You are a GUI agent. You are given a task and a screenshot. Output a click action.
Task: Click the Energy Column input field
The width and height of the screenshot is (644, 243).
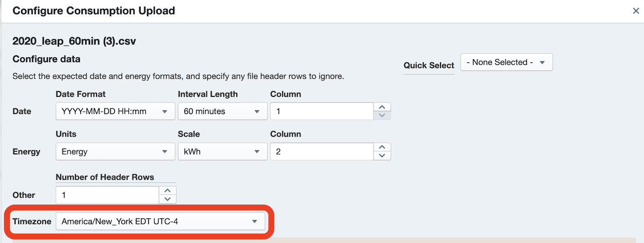322,152
